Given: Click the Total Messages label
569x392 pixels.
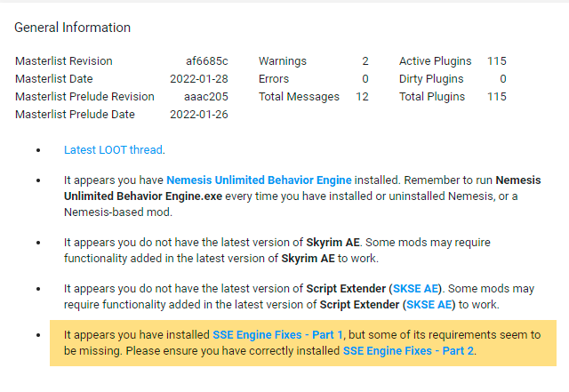Looking at the screenshot, I should pos(299,97).
